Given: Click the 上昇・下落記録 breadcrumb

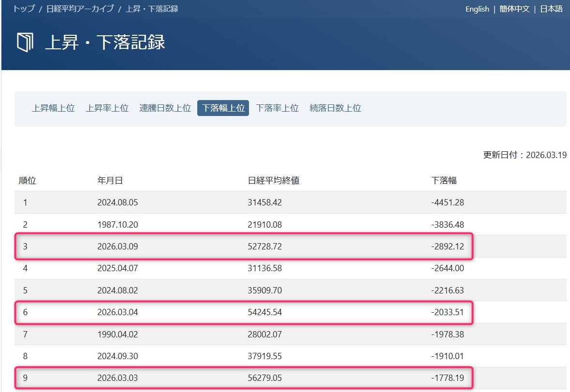Looking at the screenshot, I should [x=152, y=9].
